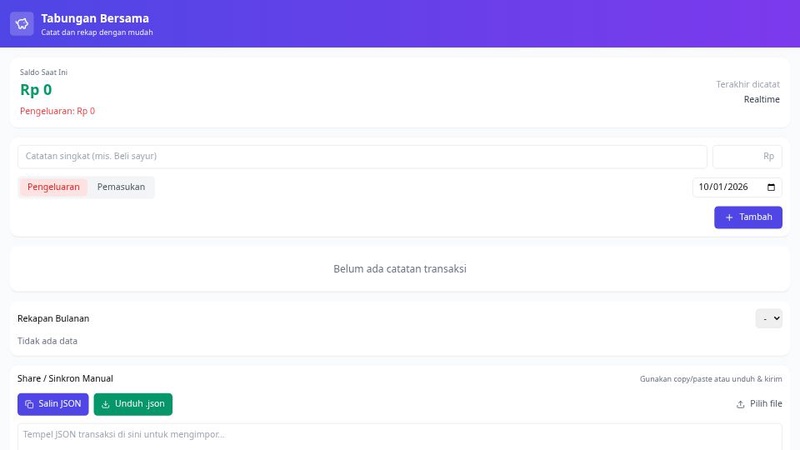Switch to Pemasukan transaction type
The height and width of the screenshot is (450, 800).
(x=121, y=187)
